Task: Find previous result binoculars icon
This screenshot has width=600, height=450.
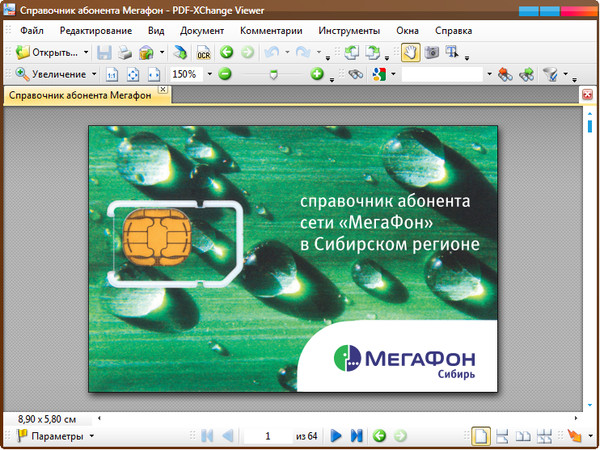Action: [505, 74]
